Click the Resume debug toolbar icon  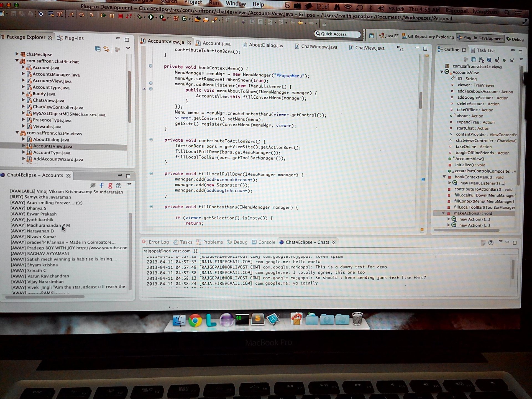(x=103, y=16)
